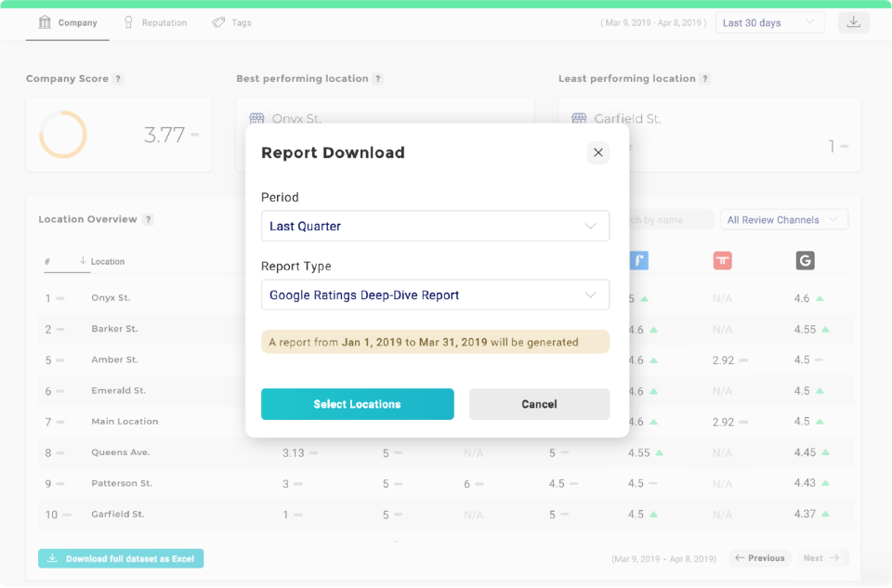Viewport: 892px width, 588px height.
Task: Click the building icon beside Garfield St.
Action: click(x=578, y=118)
